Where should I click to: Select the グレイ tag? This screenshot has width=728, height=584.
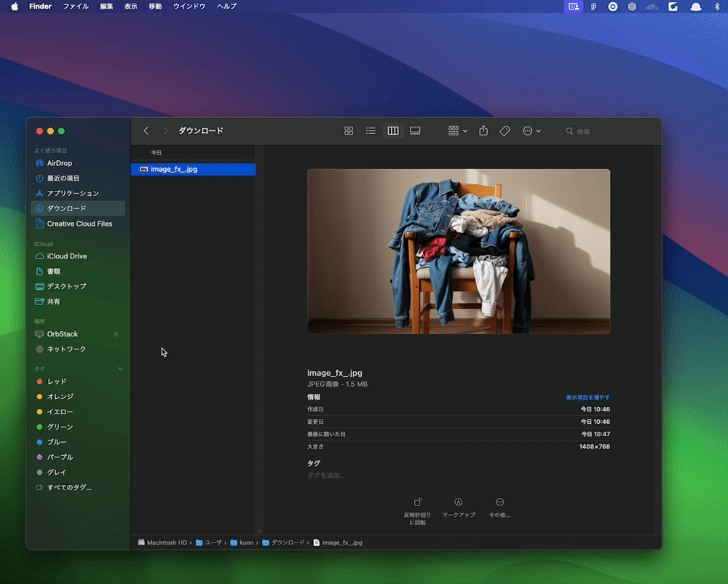[78, 472]
